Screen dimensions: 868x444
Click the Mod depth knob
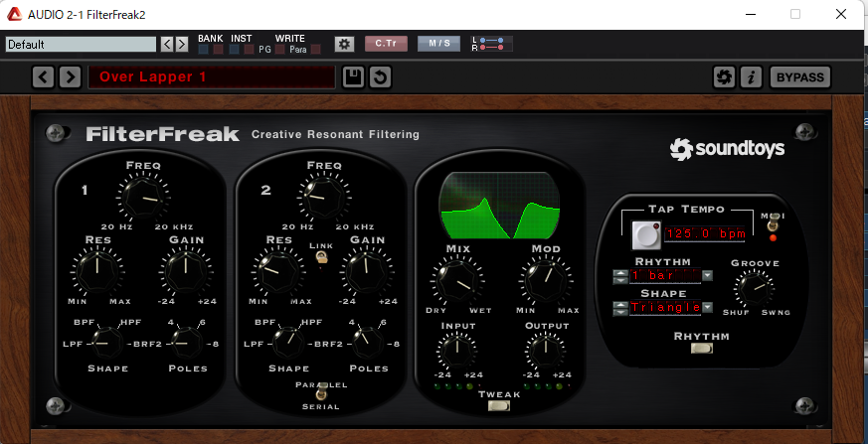tap(546, 281)
